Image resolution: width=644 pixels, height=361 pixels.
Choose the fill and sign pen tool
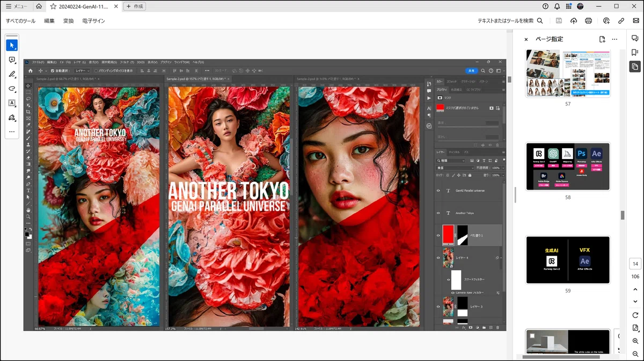(12, 117)
